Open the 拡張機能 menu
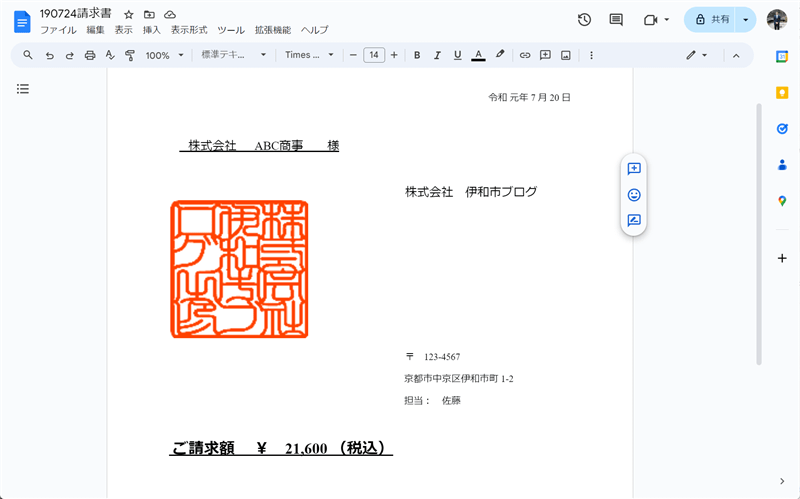 coord(273,30)
